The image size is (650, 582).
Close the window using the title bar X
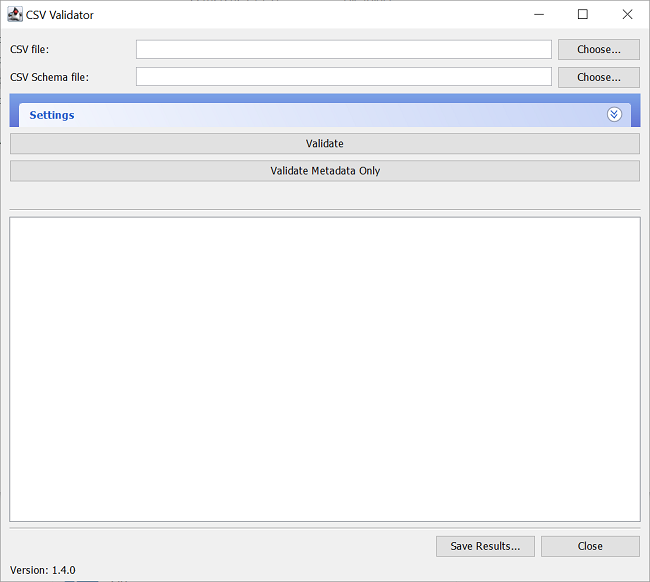point(627,15)
